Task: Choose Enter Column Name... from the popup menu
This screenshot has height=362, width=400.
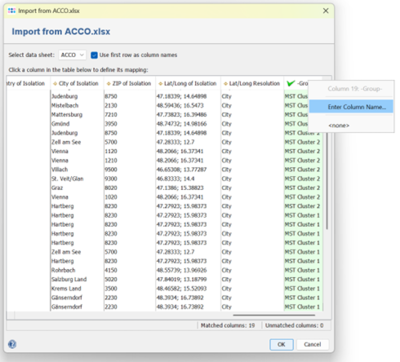Action: (x=351, y=107)
